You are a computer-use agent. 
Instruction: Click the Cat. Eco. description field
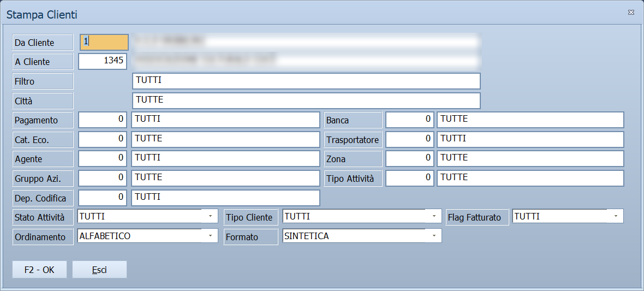pyautogui.click(x=225, y=139)
